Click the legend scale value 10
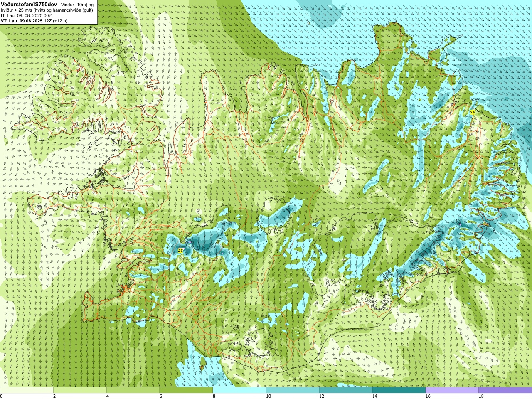This screenshot has height=399, width=532. tap(268, 397)
